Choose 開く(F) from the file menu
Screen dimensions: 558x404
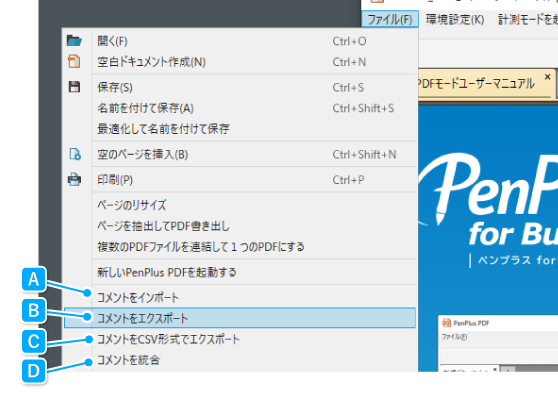[239, 41]
